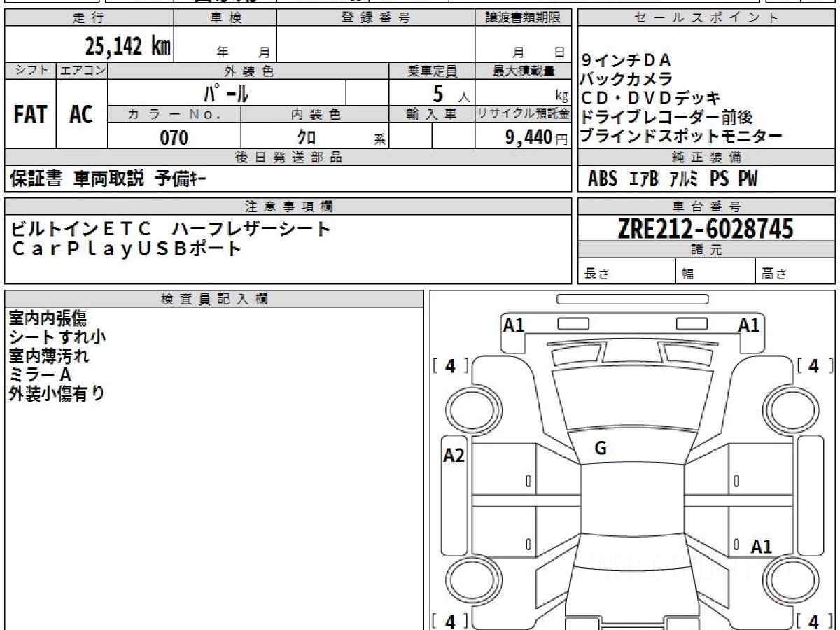840x630 pixels.
Task: Click the 25,142 km mileage value
Action: point(127,46)
